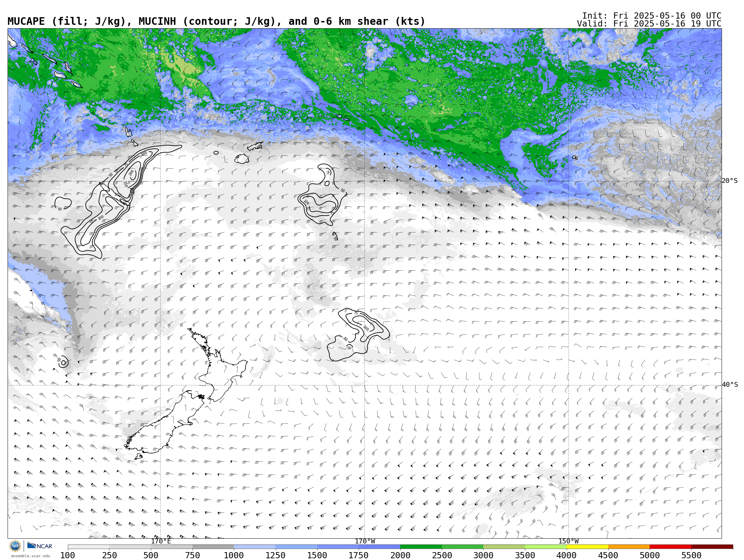The width and height of the screenshot is (744, 560).
Task: Pick the bright red 5000-5500 colorbar swatch
Action: tap(670, 547)
